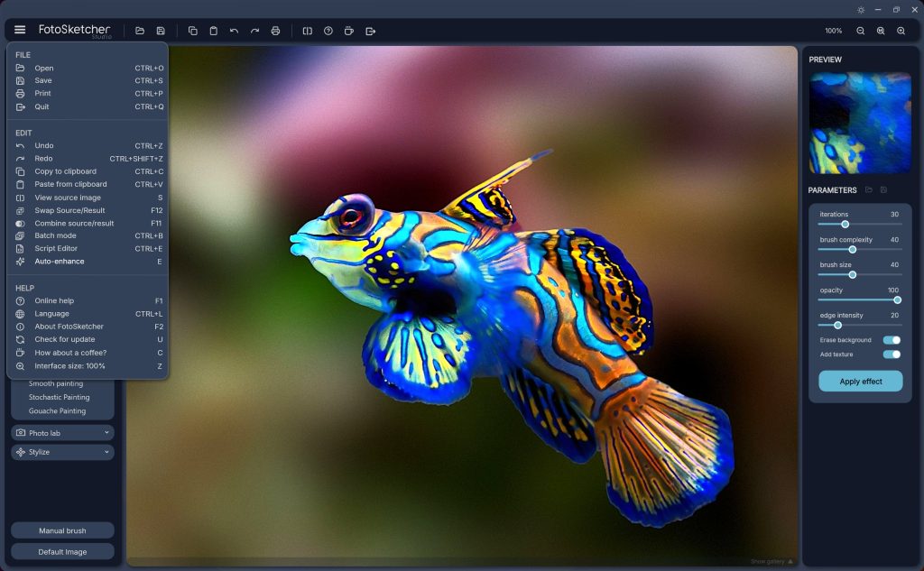Select Swap Source/Result menu entry
924x571 pixels.
pos(88,210)
